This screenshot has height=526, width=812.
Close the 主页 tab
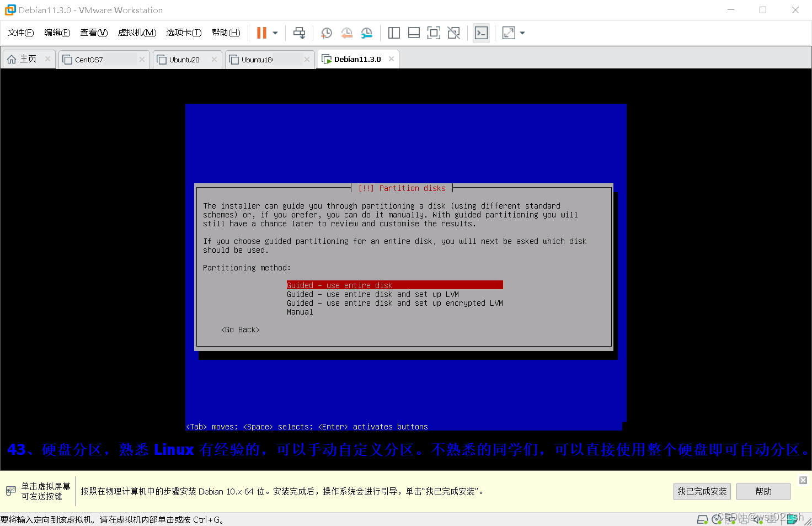[x=47, y=59]
